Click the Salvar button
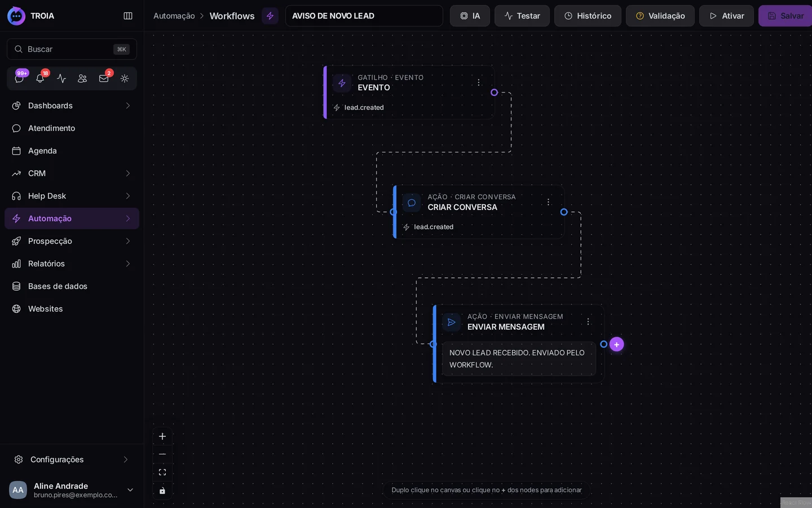Viewport: 812px width, 508px height. point(785,16)
